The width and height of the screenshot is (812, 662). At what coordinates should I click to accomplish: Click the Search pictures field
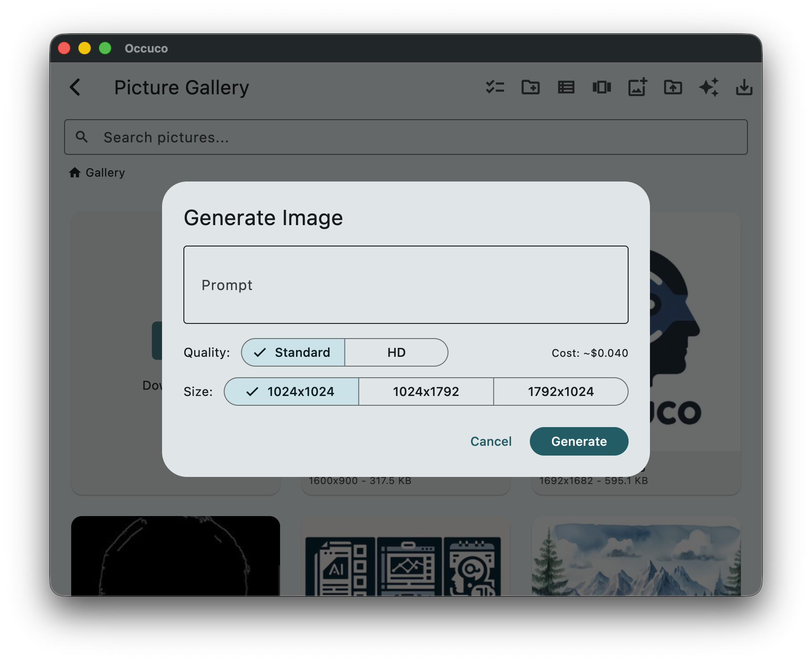406,137
